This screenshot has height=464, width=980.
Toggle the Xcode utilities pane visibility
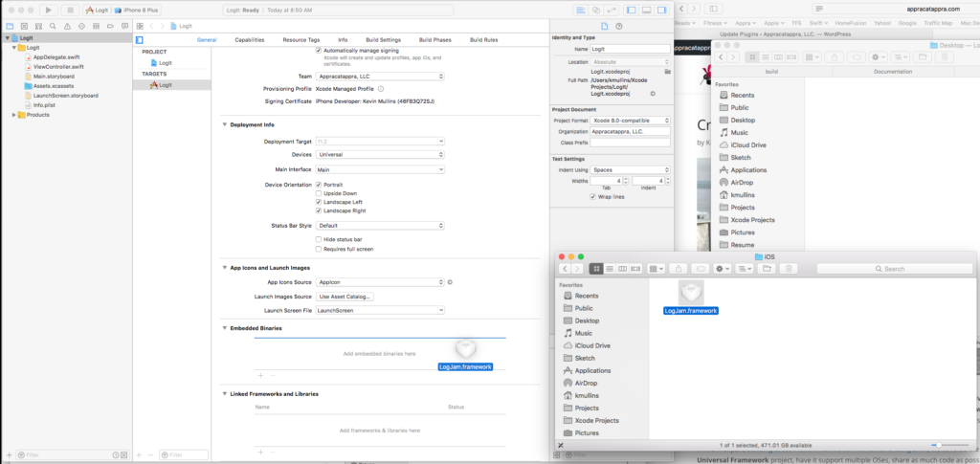[x=661, y=10]
